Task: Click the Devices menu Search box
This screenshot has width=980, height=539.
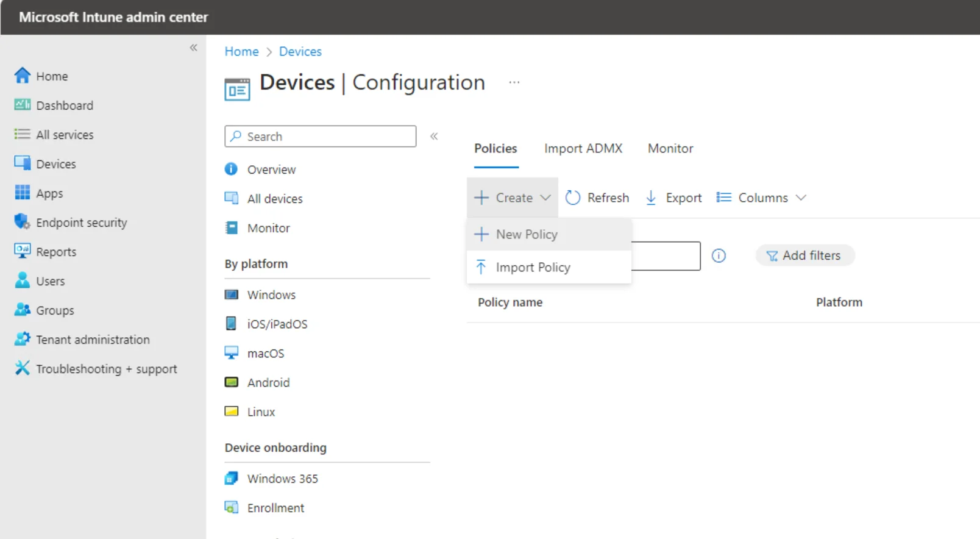Action: (x=321, y=136)
